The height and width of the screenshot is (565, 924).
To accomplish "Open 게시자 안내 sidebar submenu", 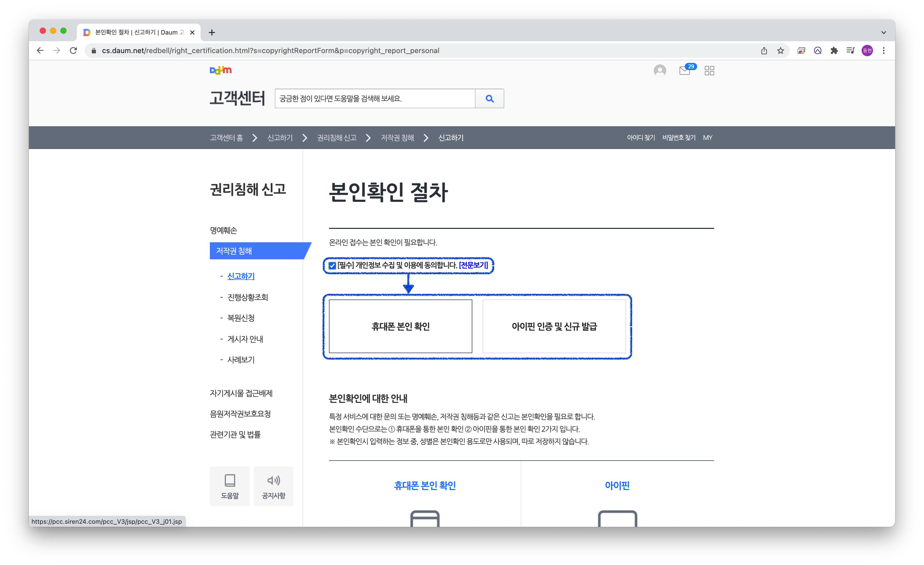I will point(245,339).
